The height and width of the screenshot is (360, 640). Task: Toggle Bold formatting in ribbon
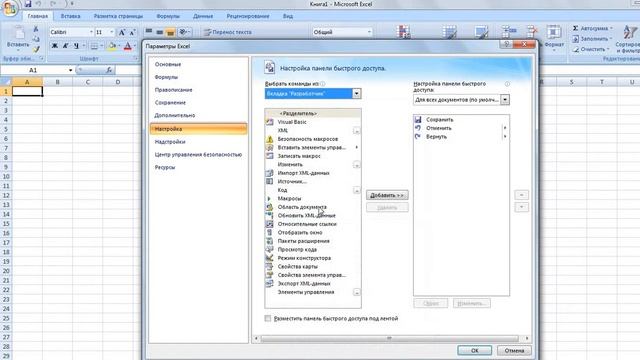coord(54,46)
